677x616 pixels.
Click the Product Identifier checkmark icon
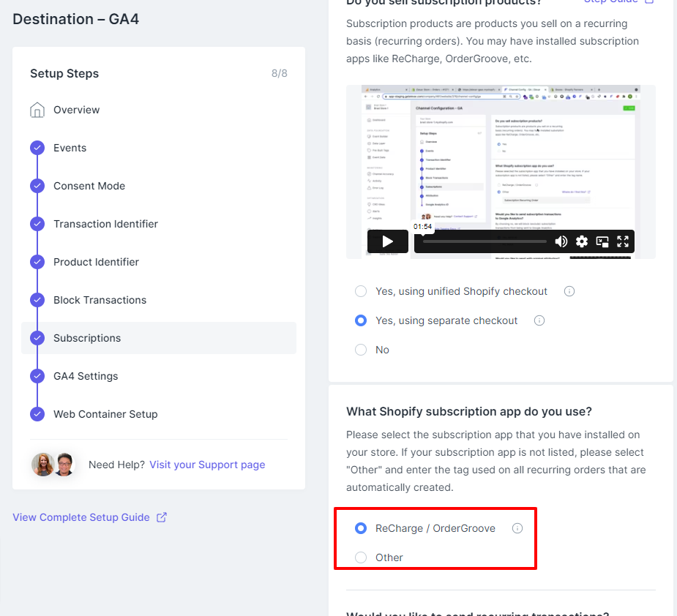tap(37, 262)
